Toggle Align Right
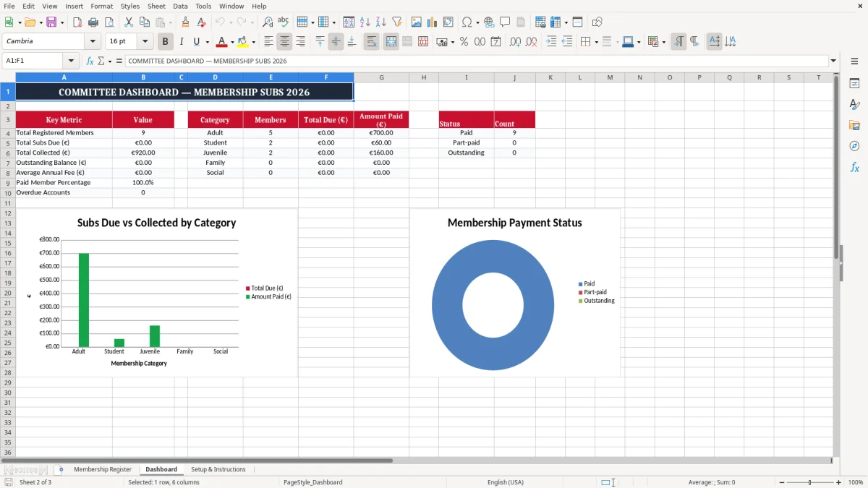The image size is (868, 488). (300, 42)
